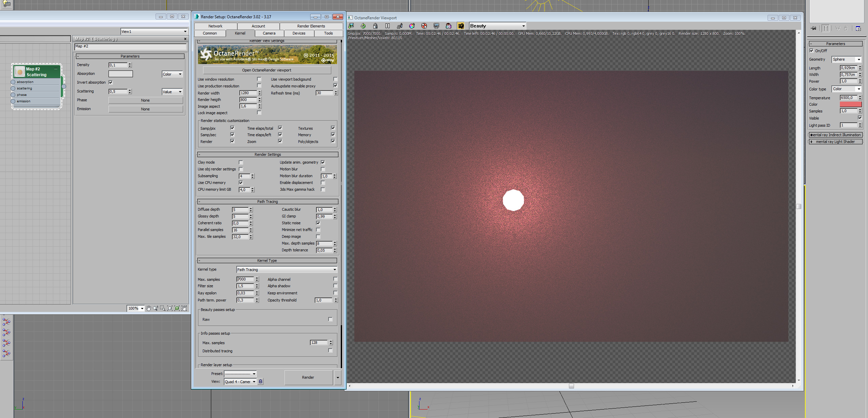Open the Beauty render pass dropdown
Screen dimensions: 868x418
pos(497,26)
